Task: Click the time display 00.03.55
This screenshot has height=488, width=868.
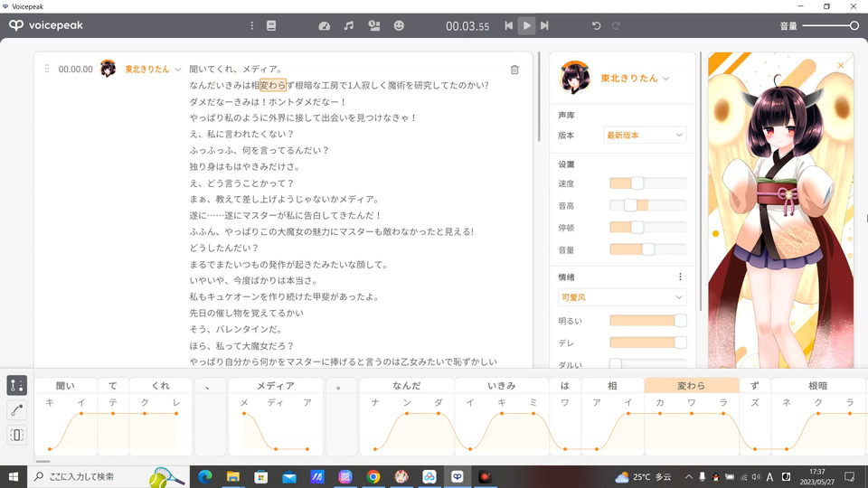Action: click(467, 26)
